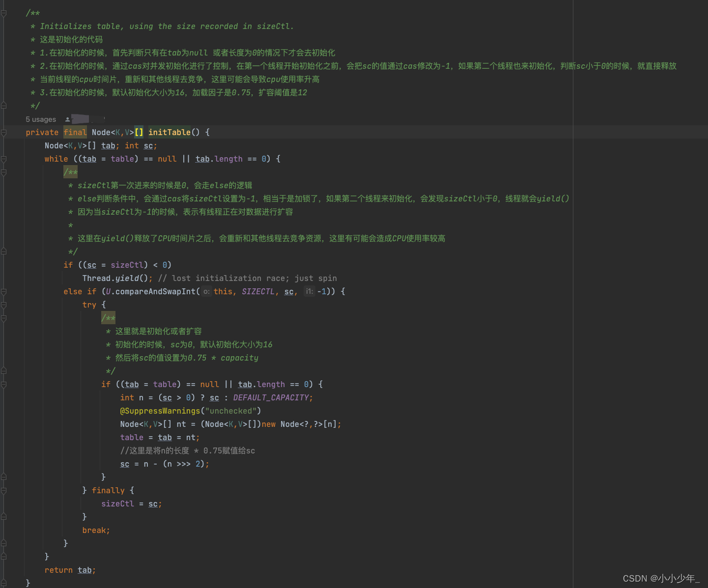This screenshot has width=708, height=588.
Task: Click 'return tab;' statement
Action: pos(70,570)
